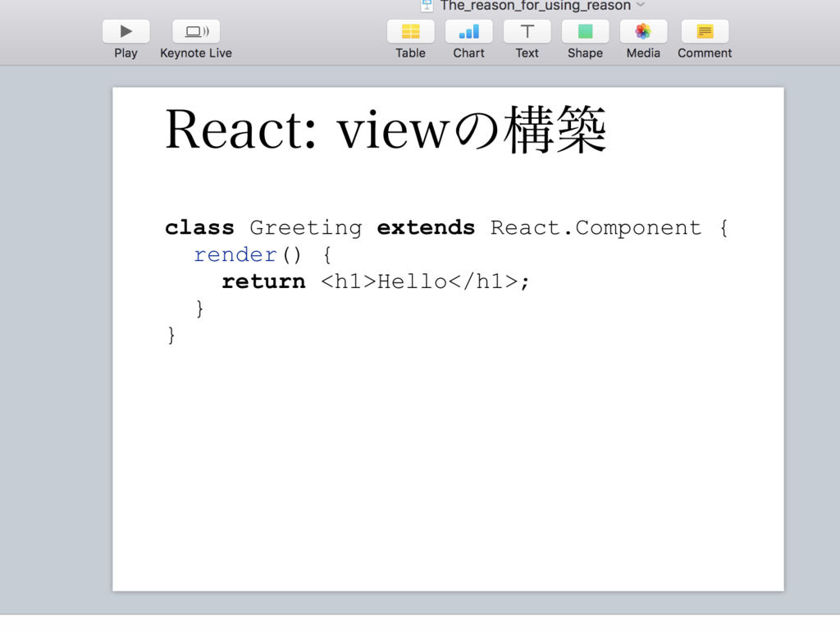The width and height of the screenshot is (840, 631).
Task: Click the 'render()' code text
Action: pyautogui.click(x=248, y=254)
